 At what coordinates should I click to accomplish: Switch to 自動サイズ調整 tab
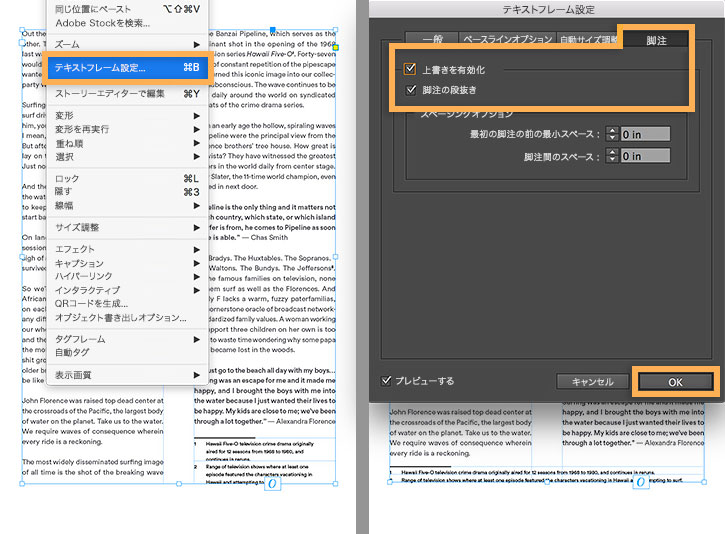tap(590, 39)
